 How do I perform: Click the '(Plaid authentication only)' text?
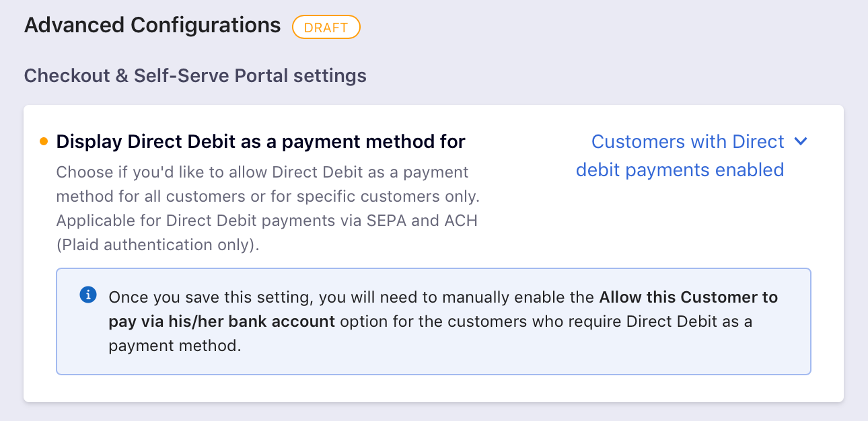pos(158,245)
